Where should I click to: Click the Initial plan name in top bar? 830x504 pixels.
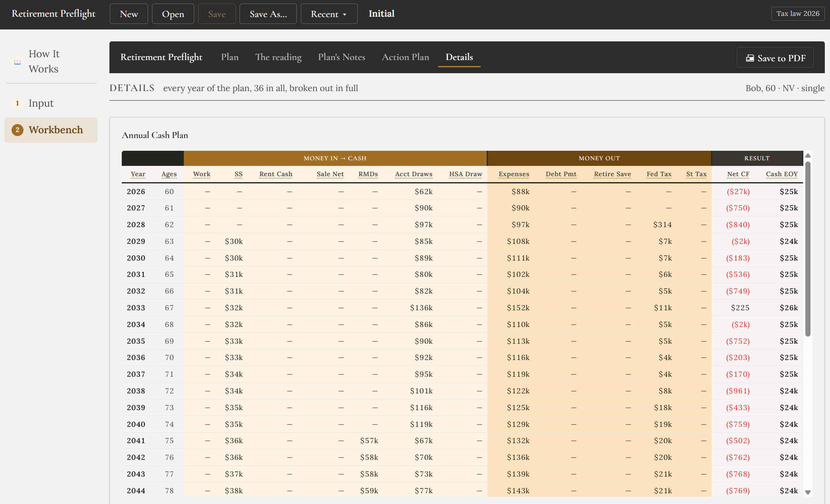(x=382, y=14)
